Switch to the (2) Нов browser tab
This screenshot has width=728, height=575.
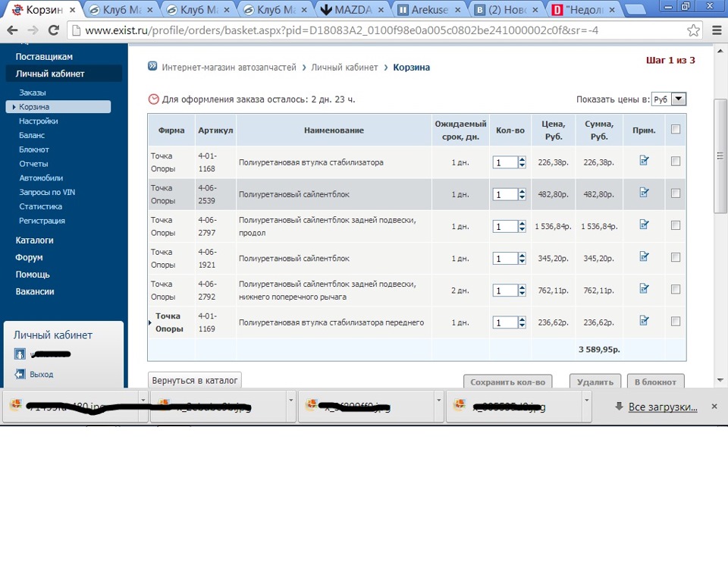(x=507, y=10)
